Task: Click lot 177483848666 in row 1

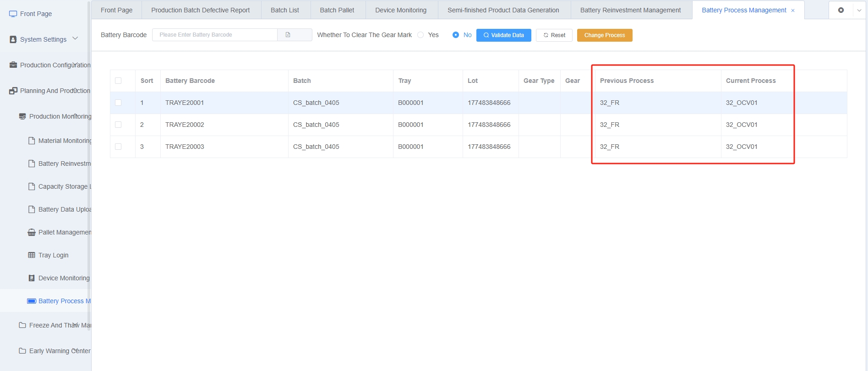Action: pyautogui.click(x=489, y=103)
